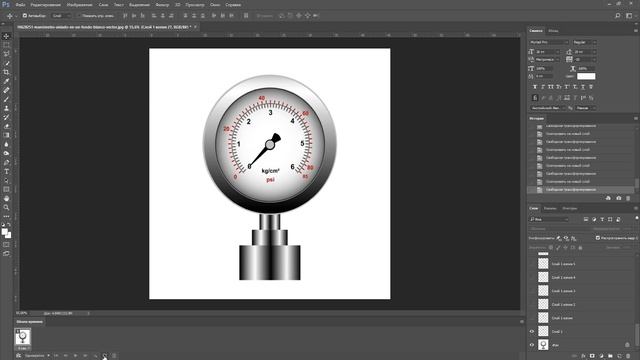Hide the Background layer via eye icon
The width and height of the screenshot is (640, 360).
coord(532,345)
